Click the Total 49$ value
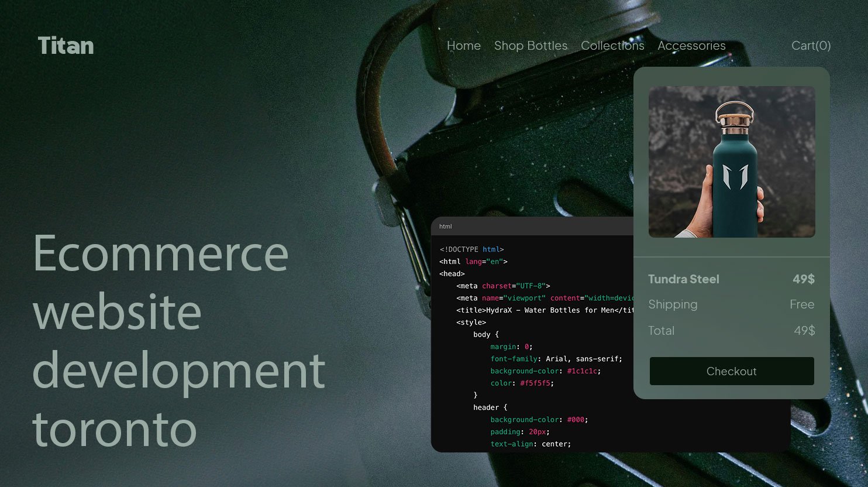868x487 pixels. coord(804,331)
